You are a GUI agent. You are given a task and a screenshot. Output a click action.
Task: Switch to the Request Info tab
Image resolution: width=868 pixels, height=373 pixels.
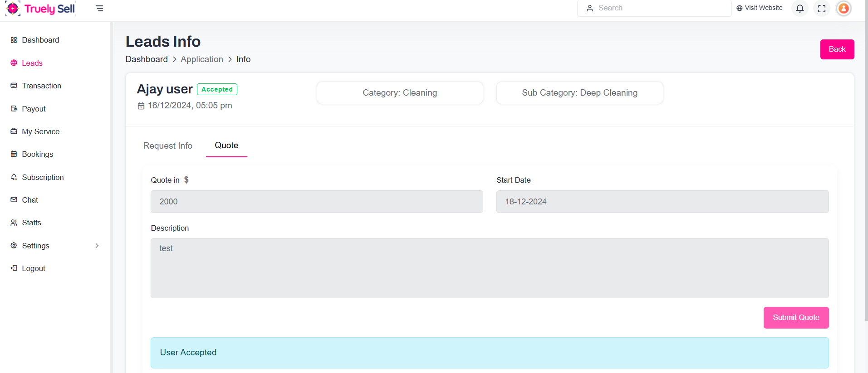167,145
